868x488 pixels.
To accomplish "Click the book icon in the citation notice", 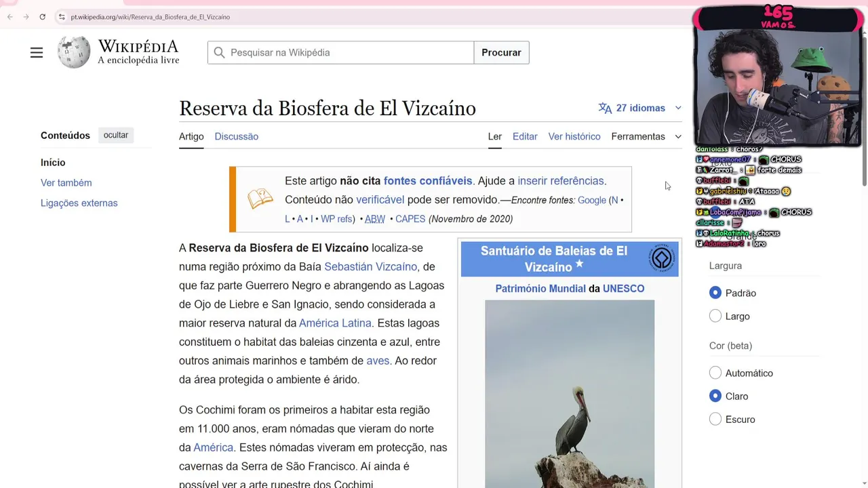I will [260, 199].
